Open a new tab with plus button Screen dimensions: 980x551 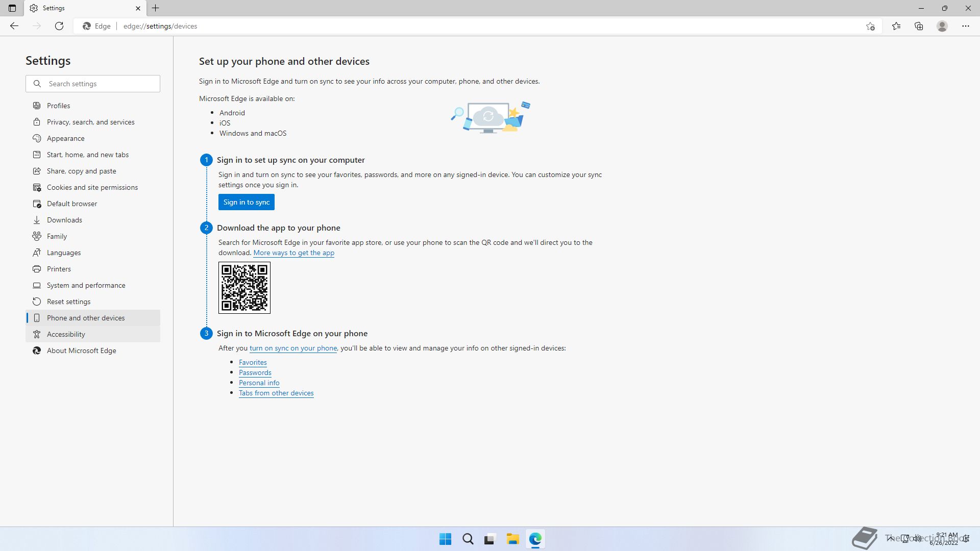156,8
